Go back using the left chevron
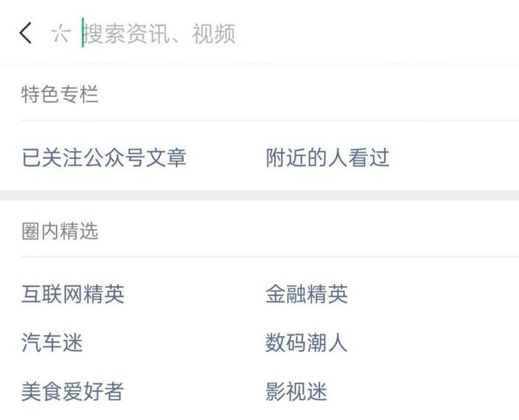This screenshot has height=420, width=519. pos(26,34)
